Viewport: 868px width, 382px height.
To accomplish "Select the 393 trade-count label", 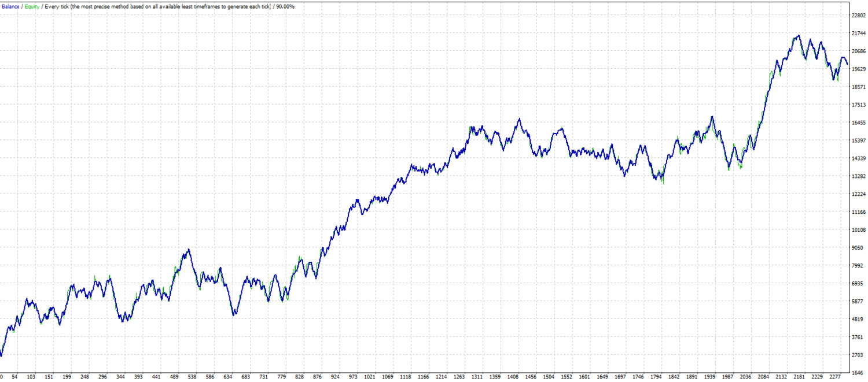I will click(138, 377).
